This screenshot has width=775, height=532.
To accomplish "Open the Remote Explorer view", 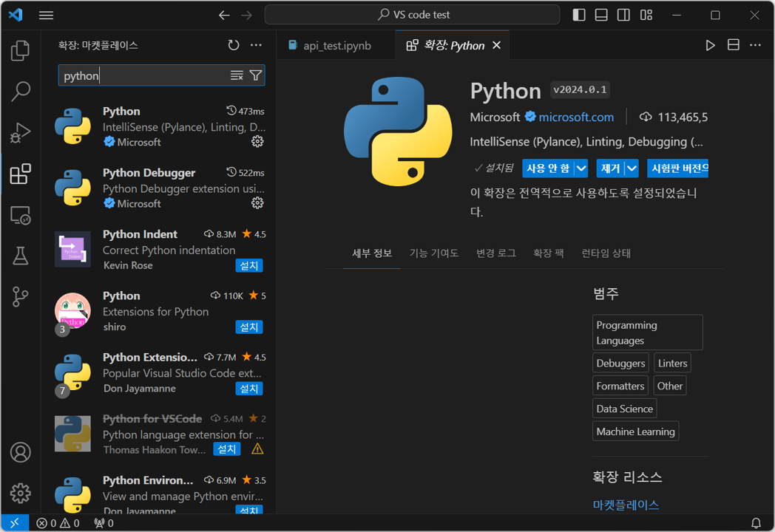I will [x=20, y=215].
